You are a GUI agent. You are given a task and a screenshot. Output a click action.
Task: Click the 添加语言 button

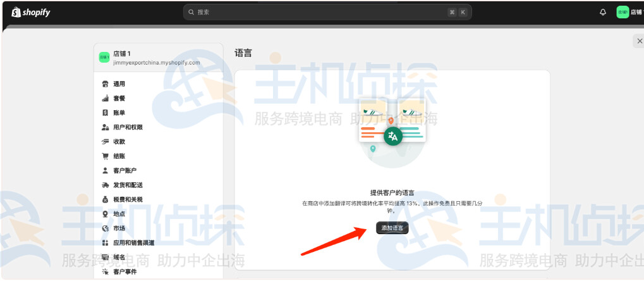tap(392, 227)
